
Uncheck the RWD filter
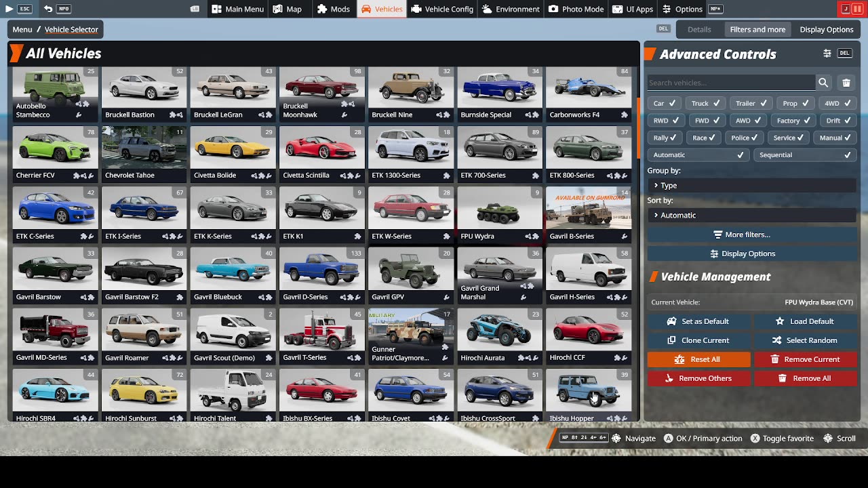pyautogui.click(x=667, y=120)
